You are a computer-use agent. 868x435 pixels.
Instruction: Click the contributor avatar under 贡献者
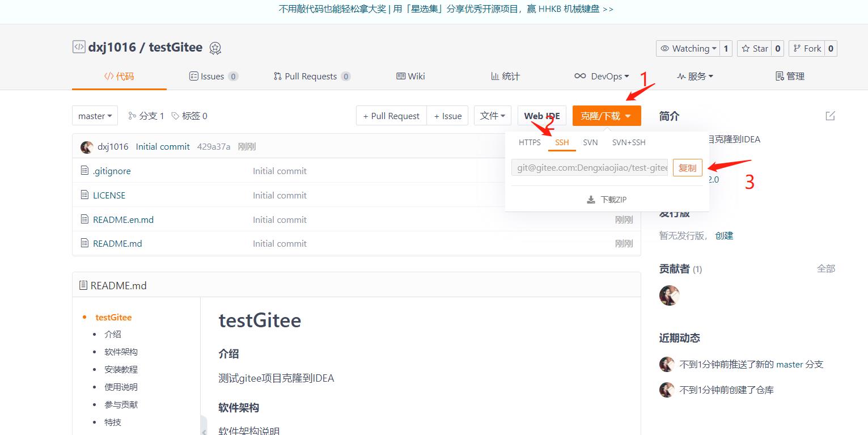tap(669, 295)
